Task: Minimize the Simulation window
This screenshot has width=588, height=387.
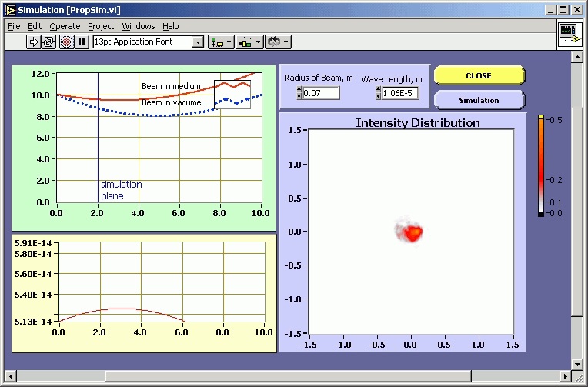Action: [x=550, y=10]
